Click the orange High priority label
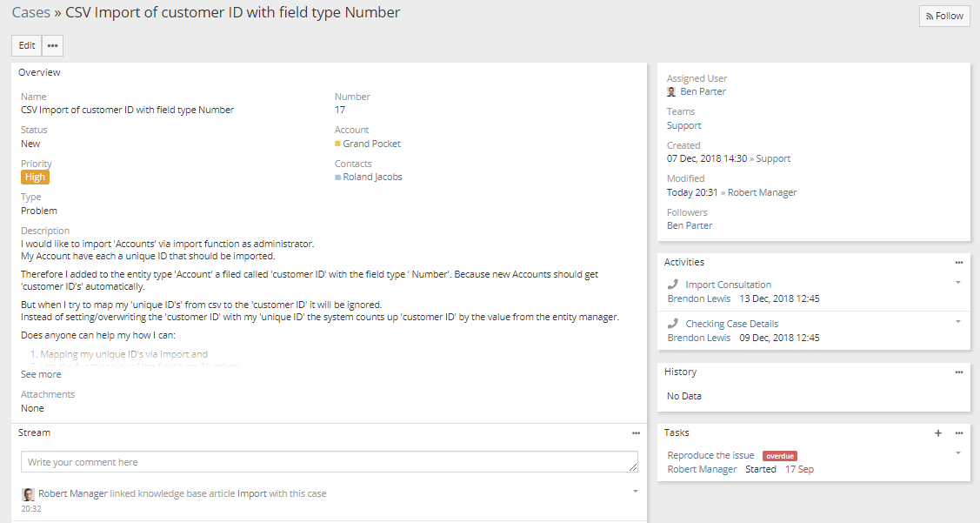Screen dimensions: 980x523 35,177
